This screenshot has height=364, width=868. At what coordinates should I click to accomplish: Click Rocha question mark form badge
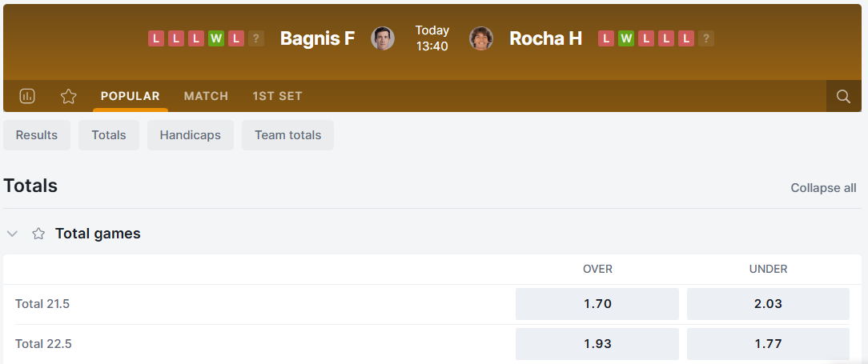point(705,38)
